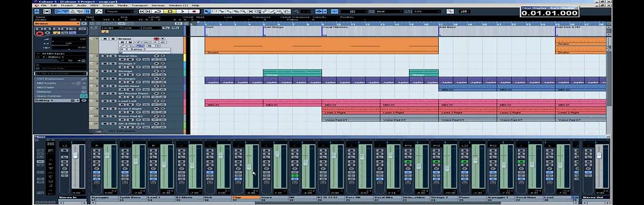Go to the next marker
The image size is (644, 205).
click(148, 11)
